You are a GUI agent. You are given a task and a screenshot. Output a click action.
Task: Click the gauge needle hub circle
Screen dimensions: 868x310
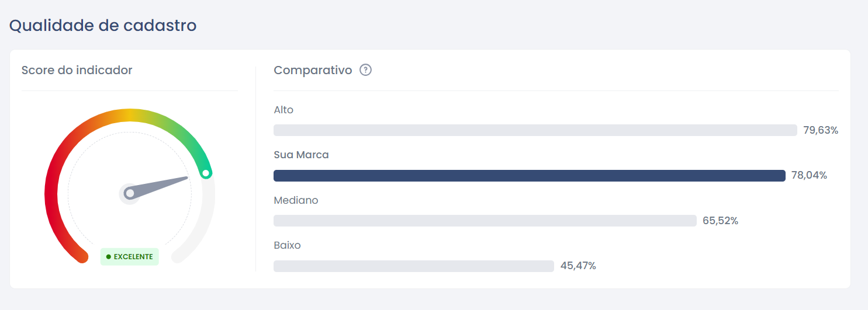point(130,193)
